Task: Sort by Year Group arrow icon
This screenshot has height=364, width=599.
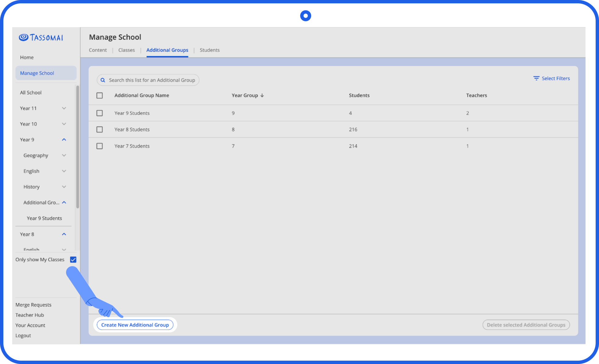Action: click(262, 96)
